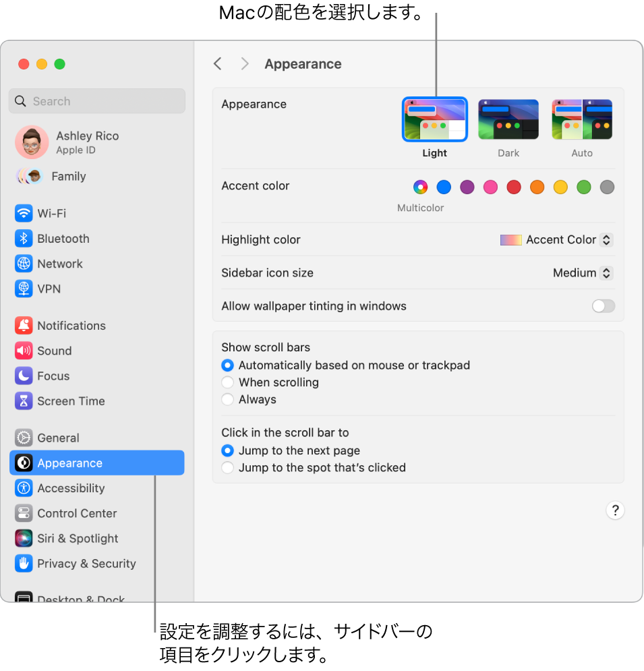644x671 pixels.
Task: Select the green accent color
Action: [583, 187]
